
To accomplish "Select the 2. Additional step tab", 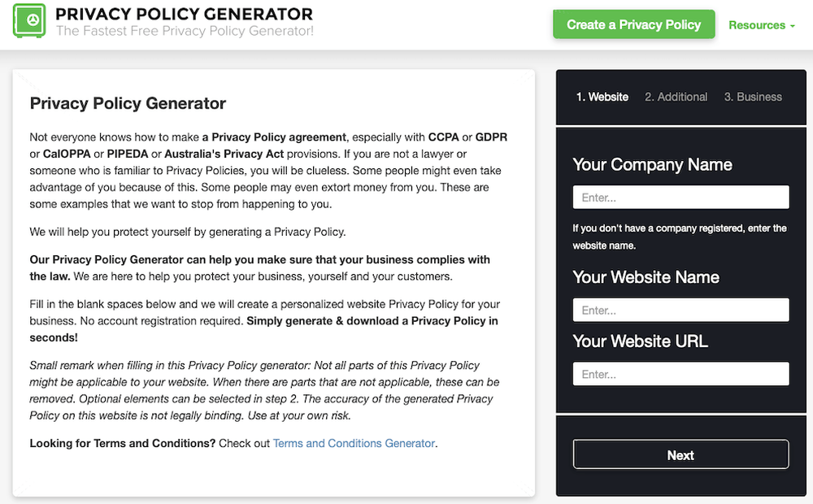I will click(676, 97).
